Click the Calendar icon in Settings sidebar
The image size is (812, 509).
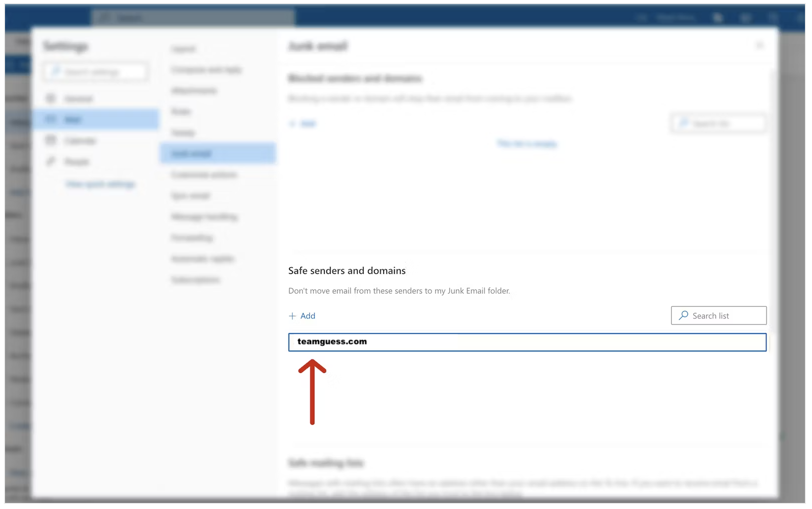50,140
